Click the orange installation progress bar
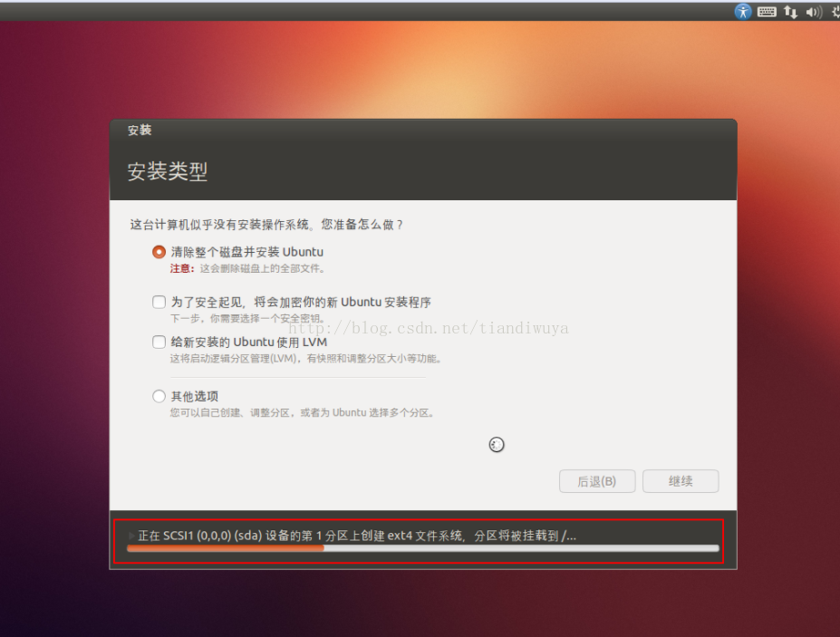 pyautogui.click(x=422, y=548)
